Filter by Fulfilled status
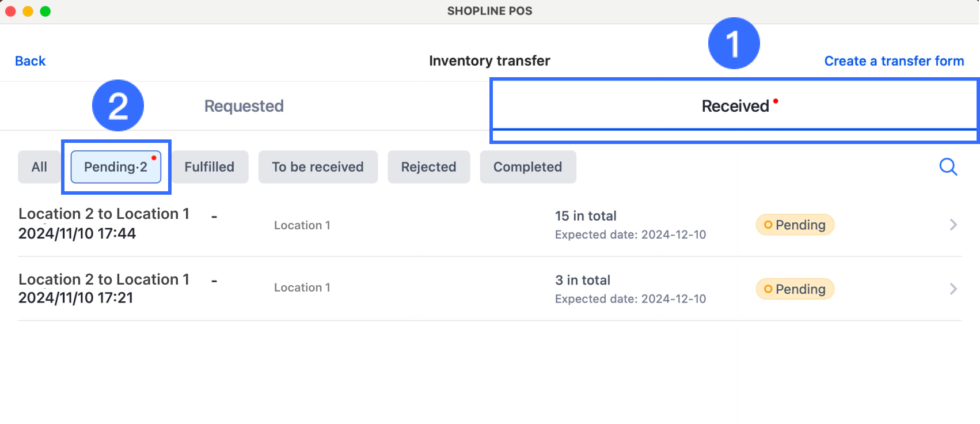 coord(210,167)
